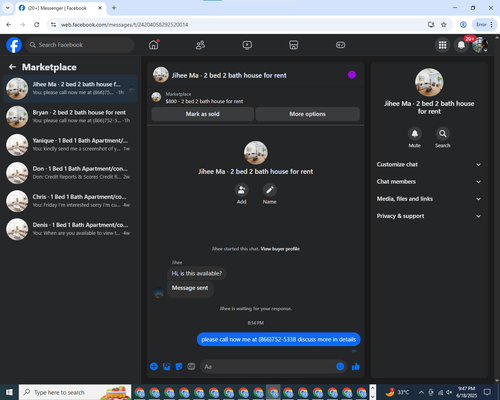Open the Watch video icon
Screen dimensions: 500x400
pos(247,45)
